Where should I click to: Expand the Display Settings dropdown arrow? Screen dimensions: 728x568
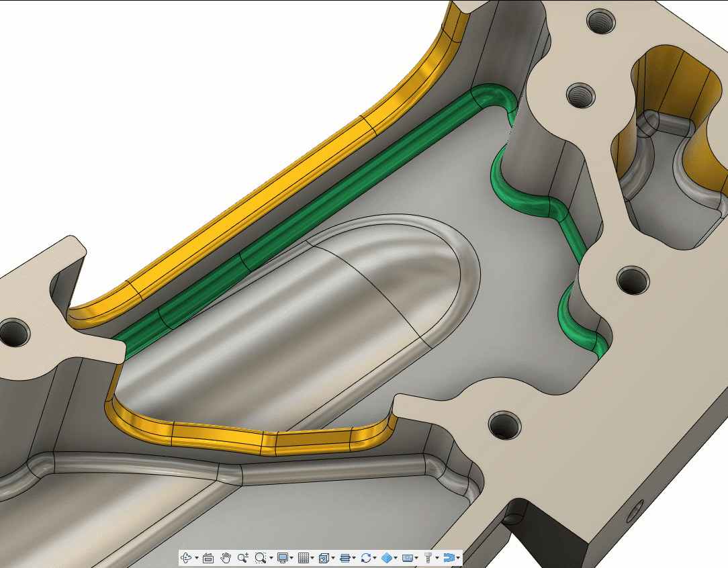(x=291, y=558)
